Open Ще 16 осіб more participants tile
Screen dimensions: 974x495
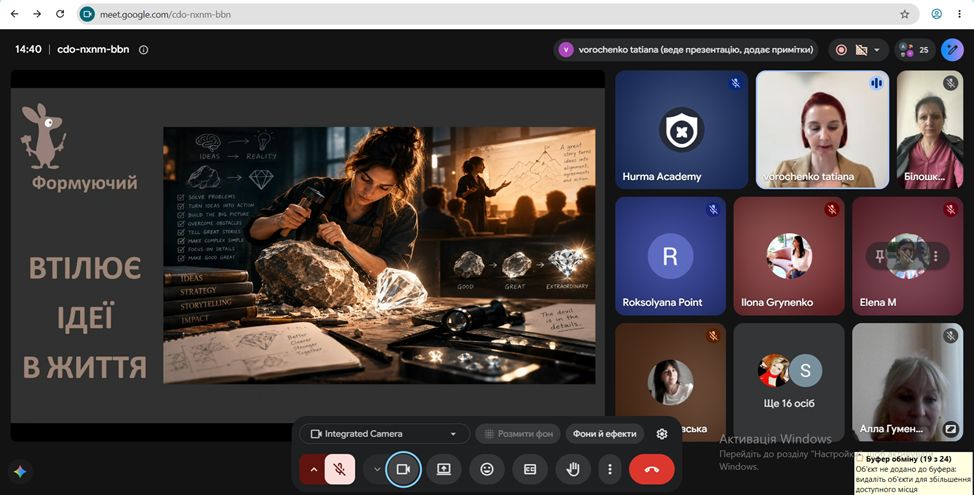click(789, 382)
